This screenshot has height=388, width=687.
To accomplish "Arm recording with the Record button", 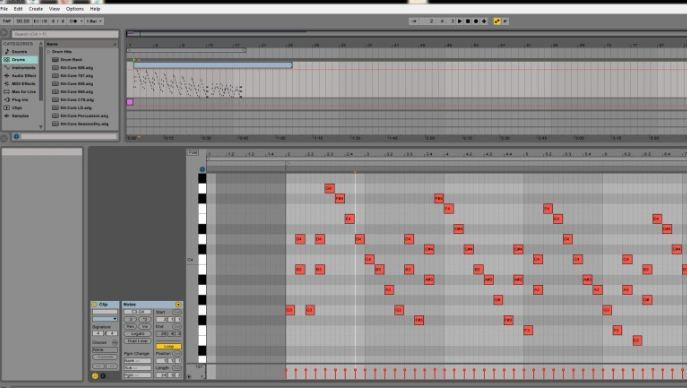I will click(x=476, y=21).
